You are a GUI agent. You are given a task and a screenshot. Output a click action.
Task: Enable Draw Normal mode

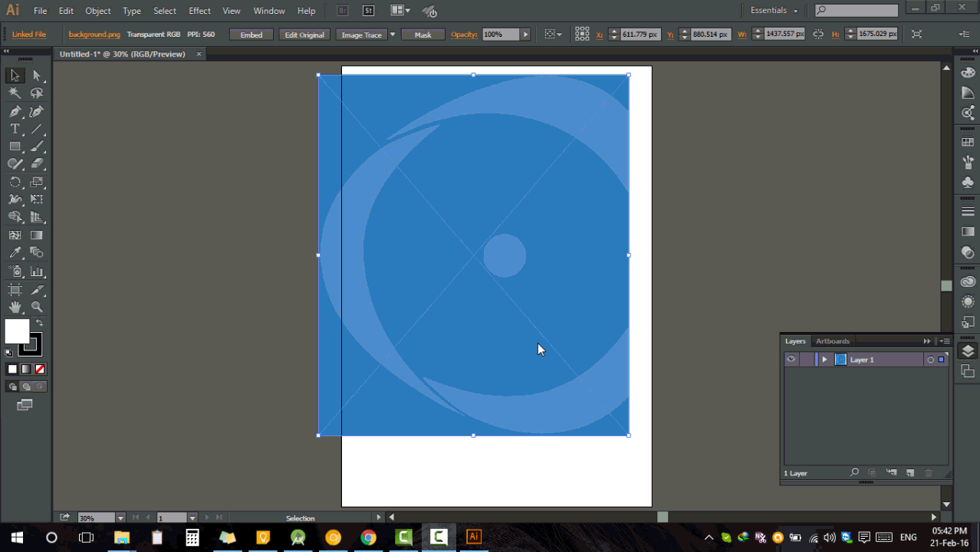click(x=12, y=387)
